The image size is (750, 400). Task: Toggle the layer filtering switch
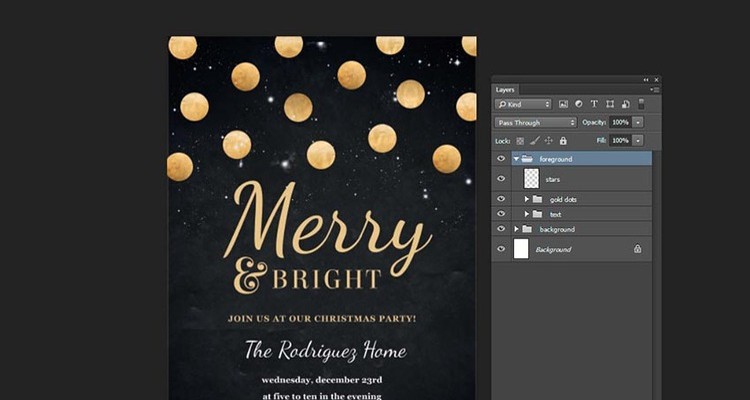pyautogui.click(x=641, y=104)
